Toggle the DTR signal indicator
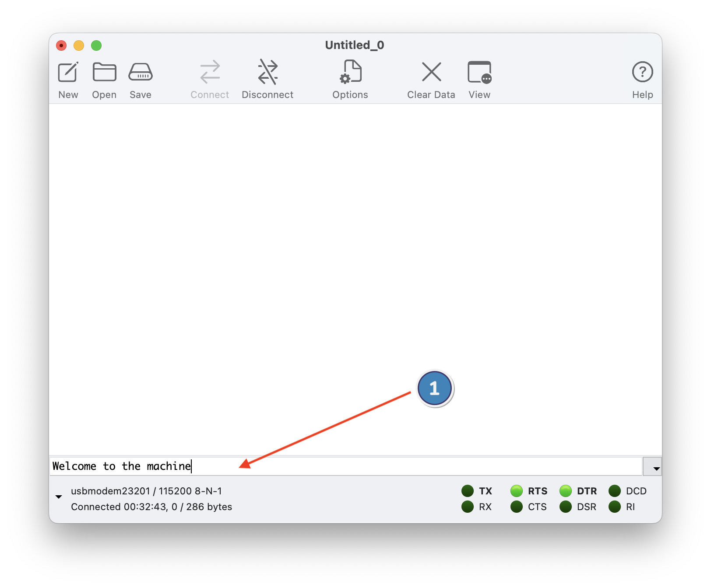This screenshot has height=588, width=711. [x=566, y=491]
